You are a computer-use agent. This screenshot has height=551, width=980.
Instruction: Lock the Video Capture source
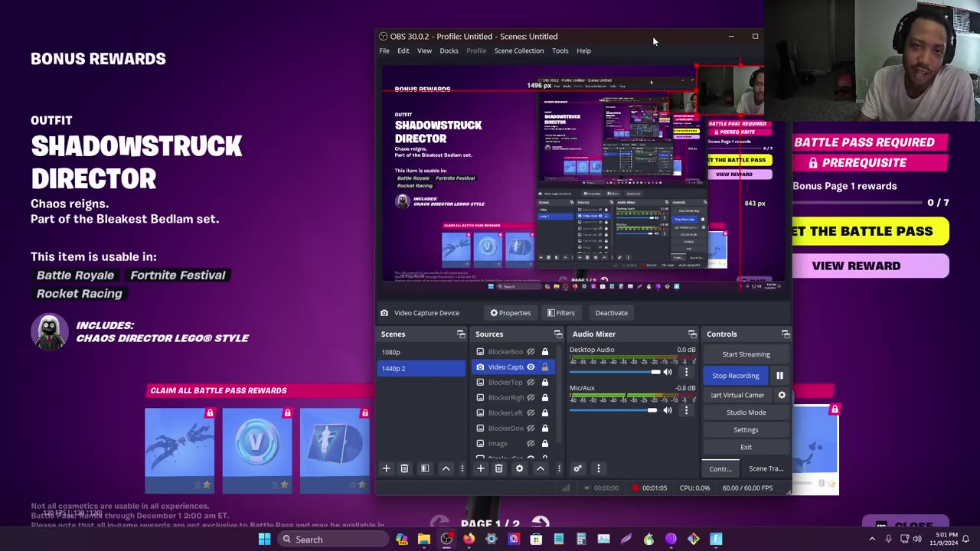(x=545, y=367)
